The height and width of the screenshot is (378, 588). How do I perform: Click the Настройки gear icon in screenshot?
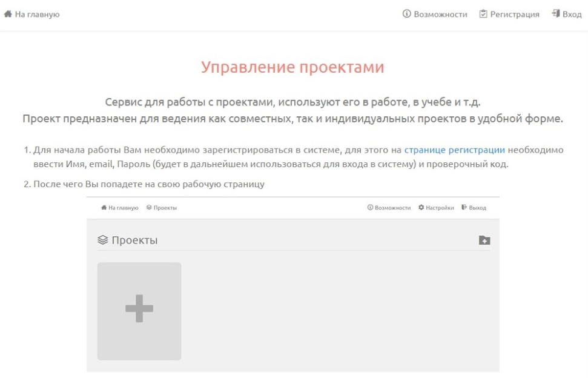pyautogui.click(x=421, y=207)
